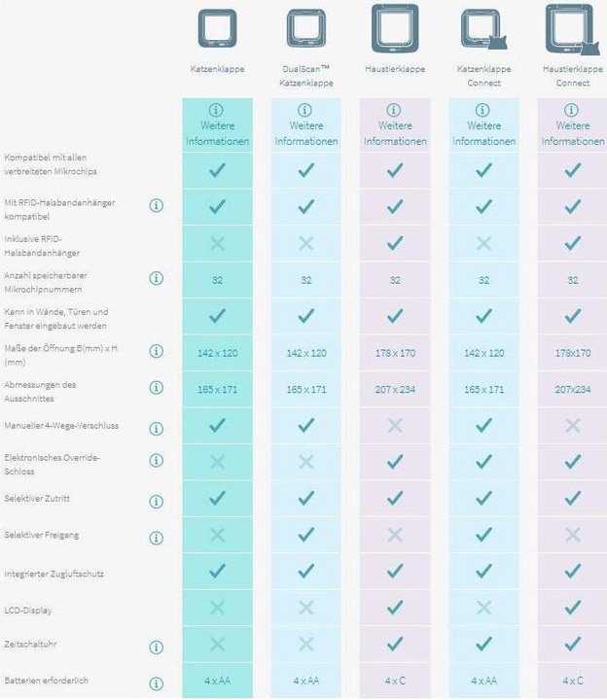Click the Haustierklappe product picture

tap(395, 28)
